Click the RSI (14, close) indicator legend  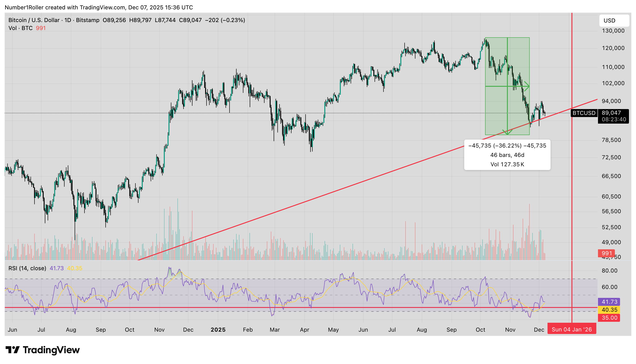(27, 268)
